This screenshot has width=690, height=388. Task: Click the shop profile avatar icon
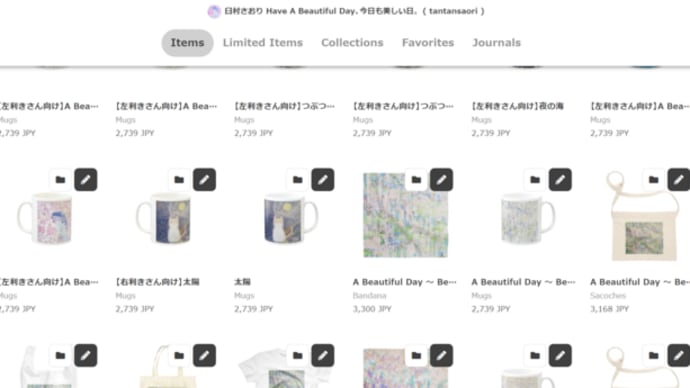click(x=214, y=11)
